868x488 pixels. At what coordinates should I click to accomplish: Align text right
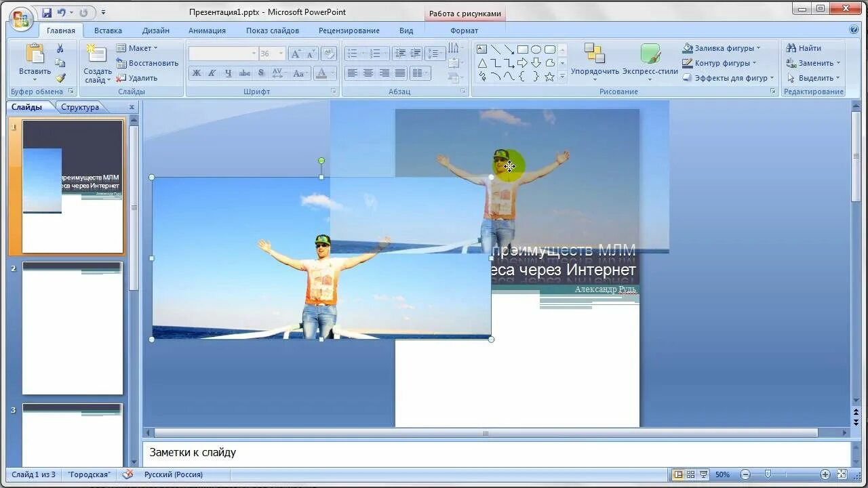coord(384,73)
